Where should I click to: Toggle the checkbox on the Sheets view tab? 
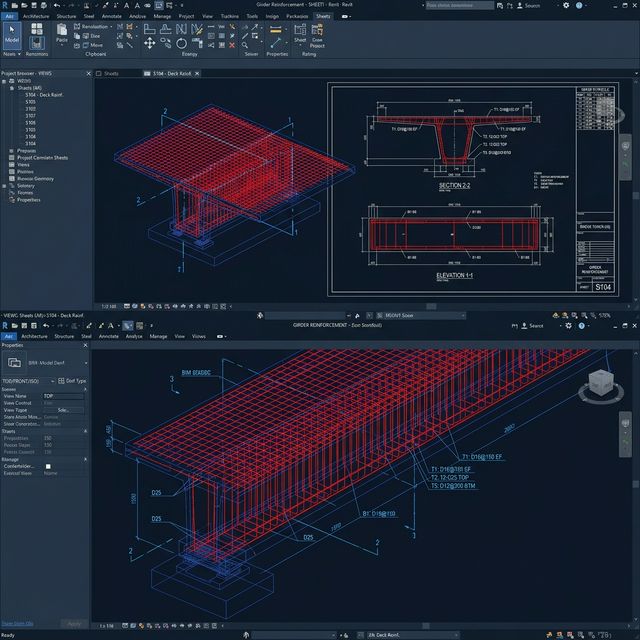tap(99, 73)
